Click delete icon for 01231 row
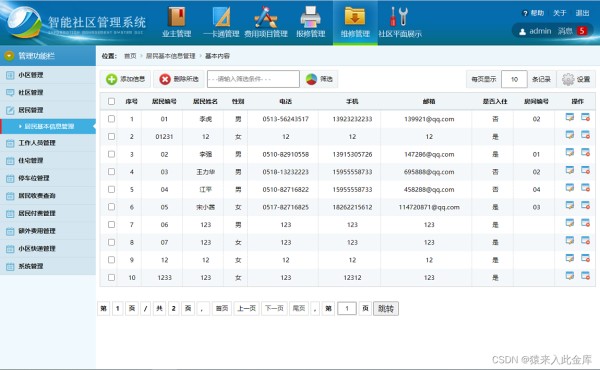Screen dimensions: 600x370 pos(585,135)
